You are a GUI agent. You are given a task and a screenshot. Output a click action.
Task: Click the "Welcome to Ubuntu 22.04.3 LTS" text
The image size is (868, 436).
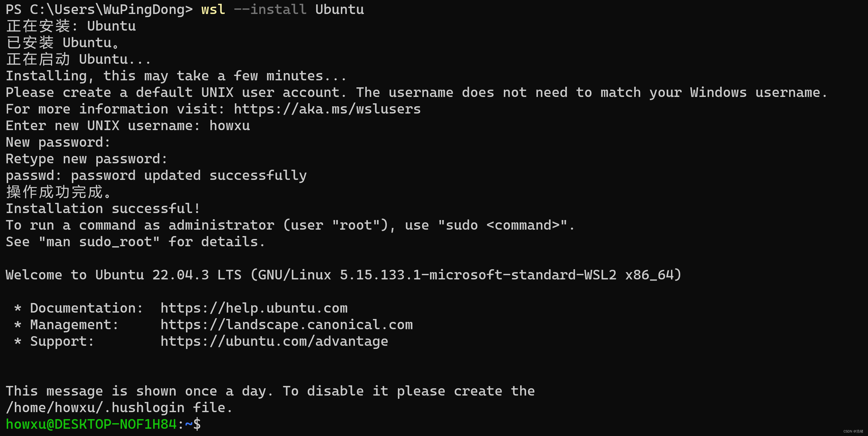123,275
